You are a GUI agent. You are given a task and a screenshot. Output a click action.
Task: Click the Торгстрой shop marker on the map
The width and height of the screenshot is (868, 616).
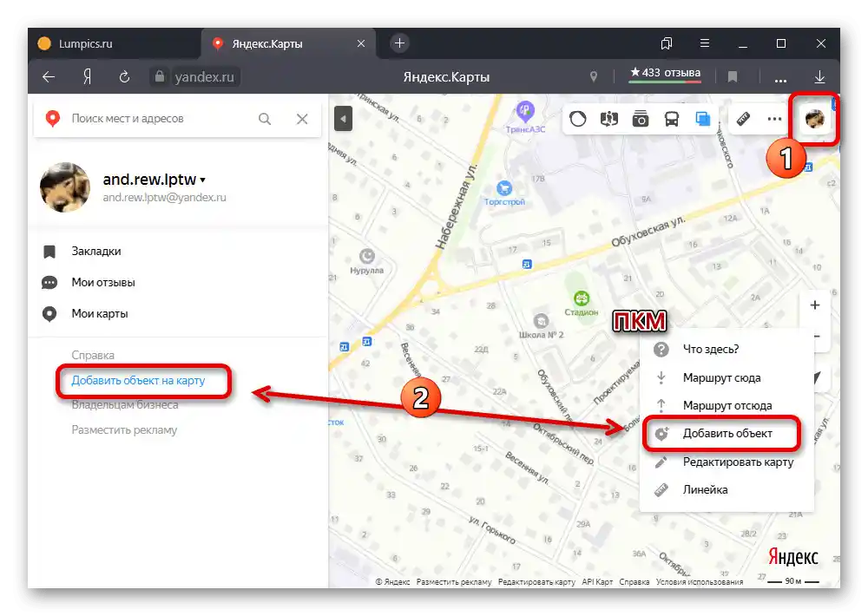pos(504,188)
